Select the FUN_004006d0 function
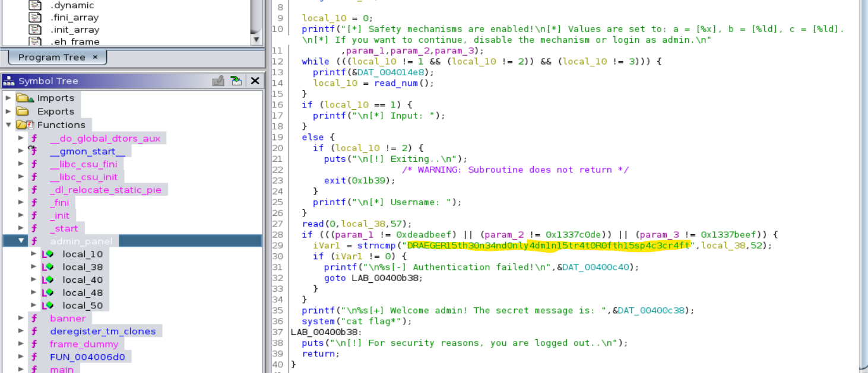 pos(87,357)
